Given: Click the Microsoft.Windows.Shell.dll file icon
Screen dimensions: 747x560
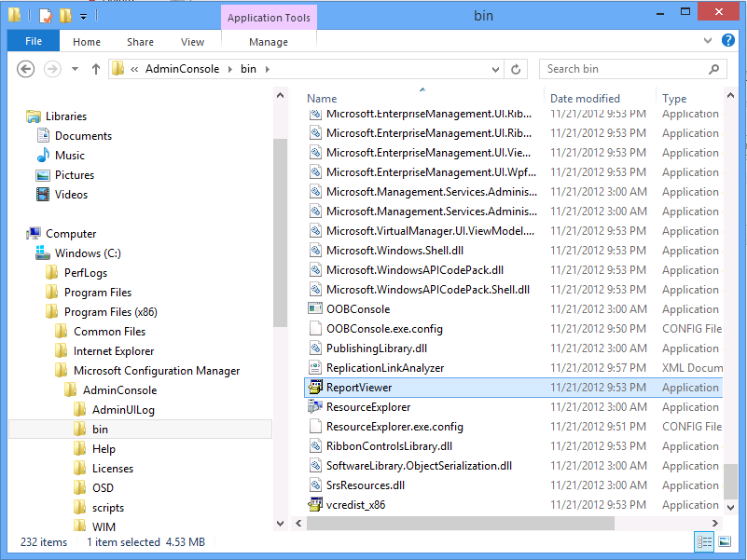Looking at the screenshot, I should [x=315, y=251].
